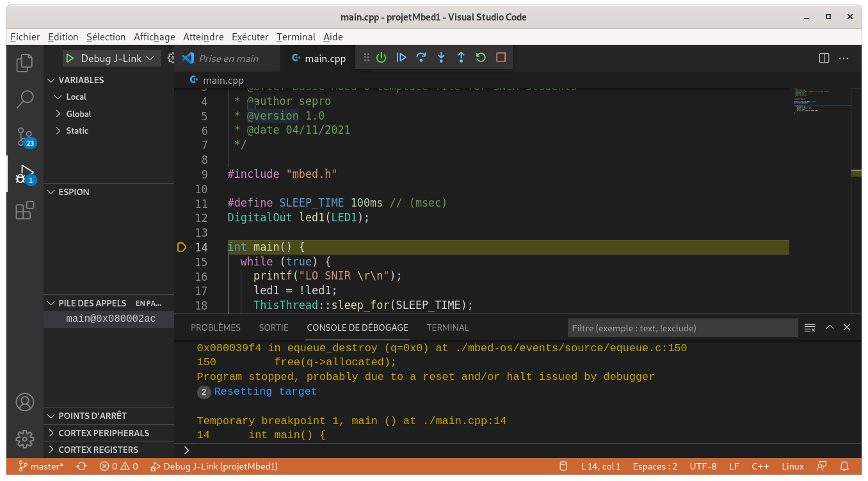Expand the CORTEX REGISTERS section
Image resolution: width=868 pixels, height=481 pixels.
point(109,450)
